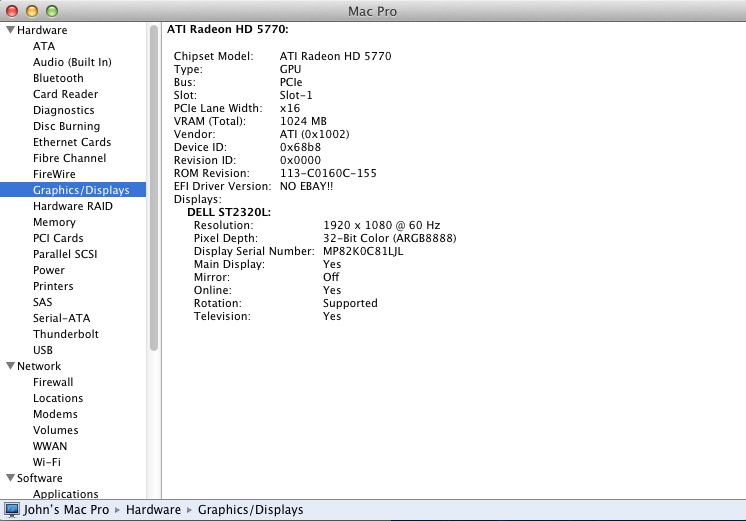This screenshot has height=521, width=746.
Task: Select Memory in the sidebar
Action: (x=54, y=222)
